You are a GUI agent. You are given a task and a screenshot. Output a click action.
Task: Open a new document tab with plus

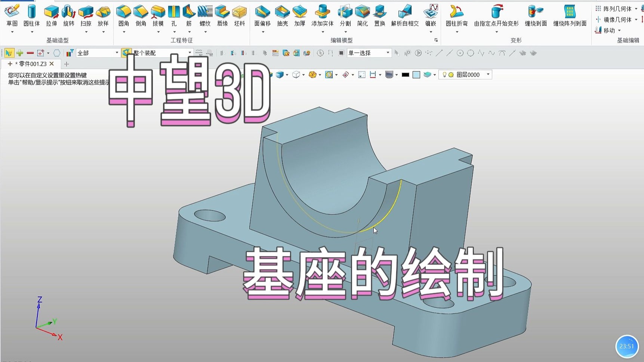(x=67, y=64)
